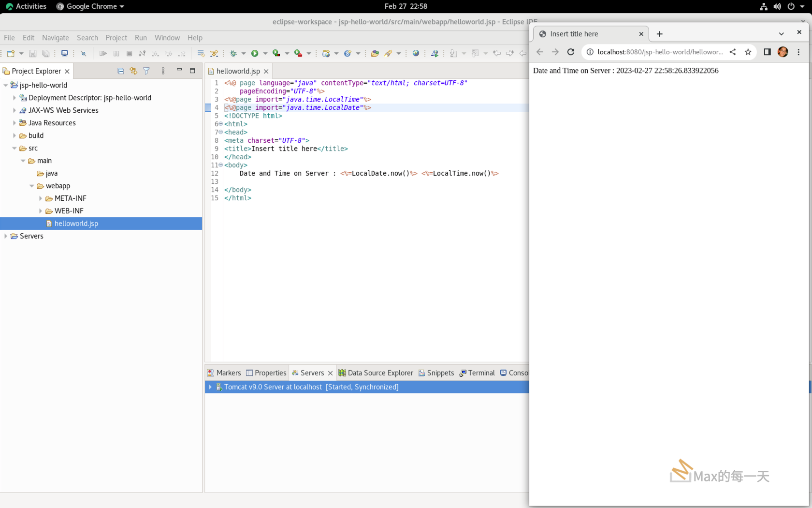Click the Open Type folder icon
This screenshot has width=812, height=508.
click(375, 53)
